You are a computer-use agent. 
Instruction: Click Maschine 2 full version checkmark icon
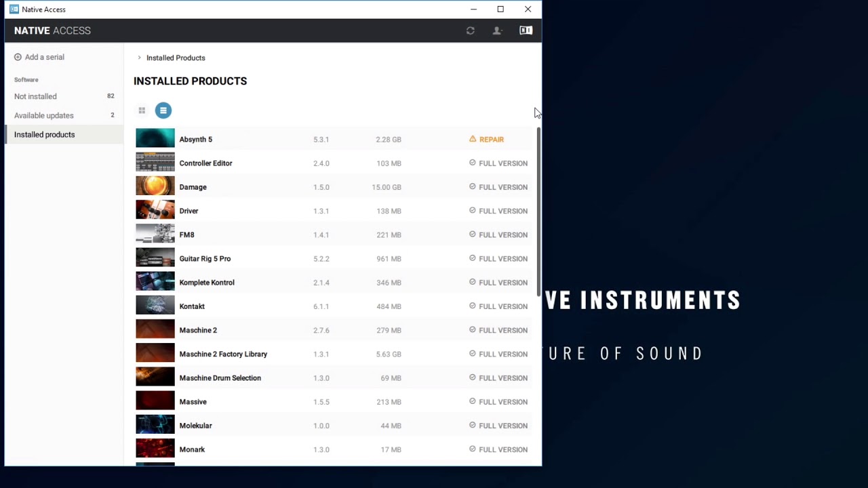(473, 329)
